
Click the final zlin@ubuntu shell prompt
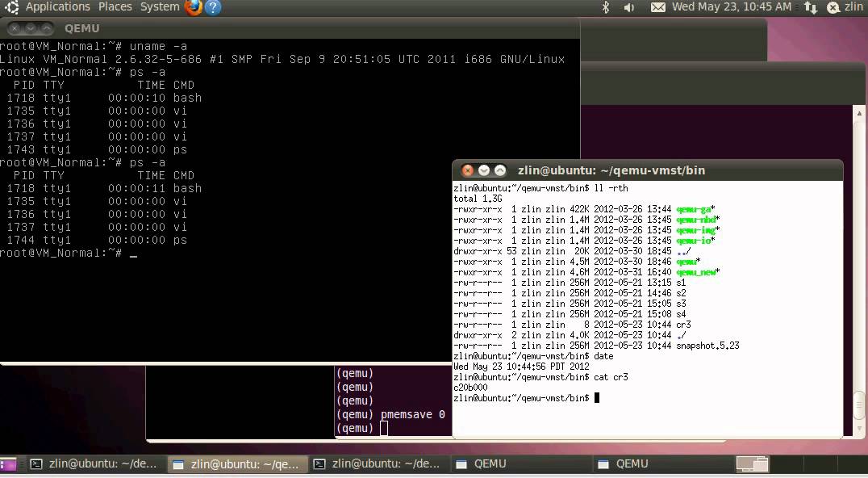coord(521,398)
